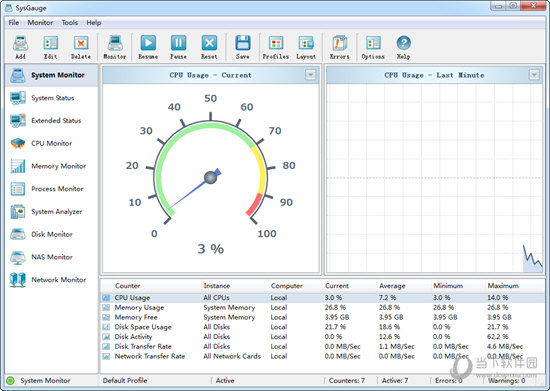Open Disk Monitor in the sidebar

[x=52, y=234]
